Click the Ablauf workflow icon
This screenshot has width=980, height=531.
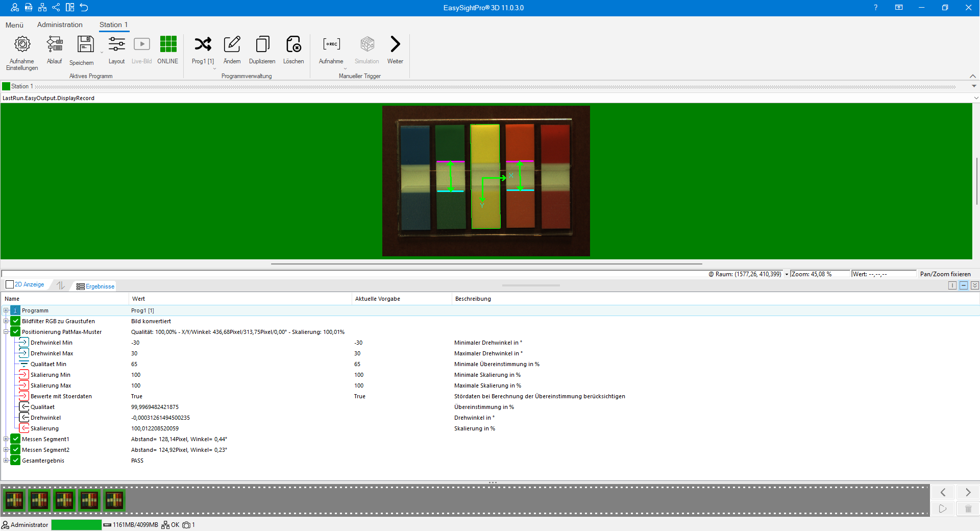click(54, 45)
